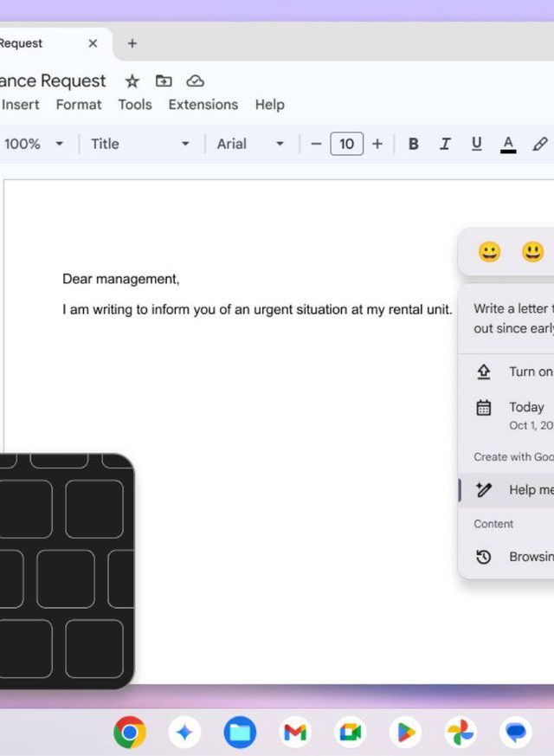Toggle bold formatting
554x756 pixels.
[x=413, y=144]
